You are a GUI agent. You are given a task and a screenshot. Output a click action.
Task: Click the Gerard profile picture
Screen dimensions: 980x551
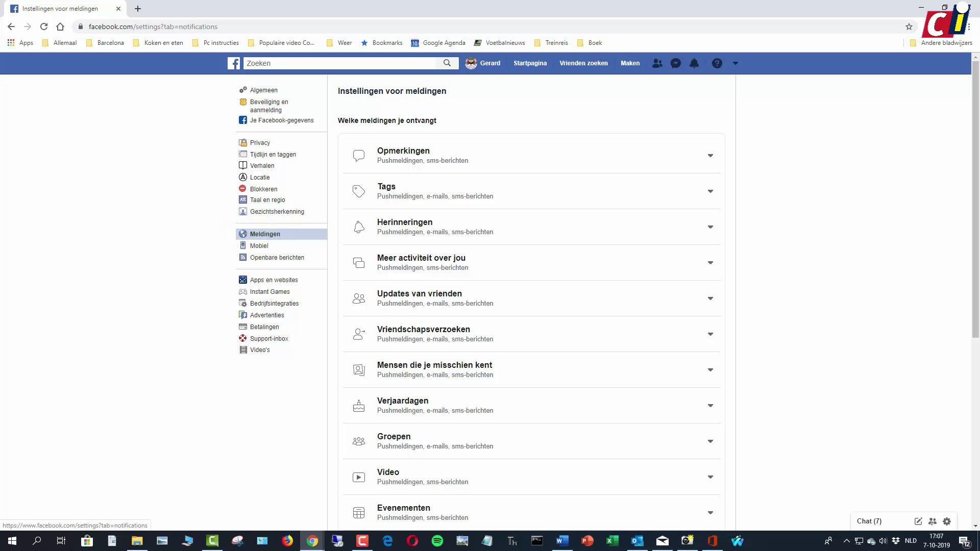pyautogui.click(x=471, y=63)
